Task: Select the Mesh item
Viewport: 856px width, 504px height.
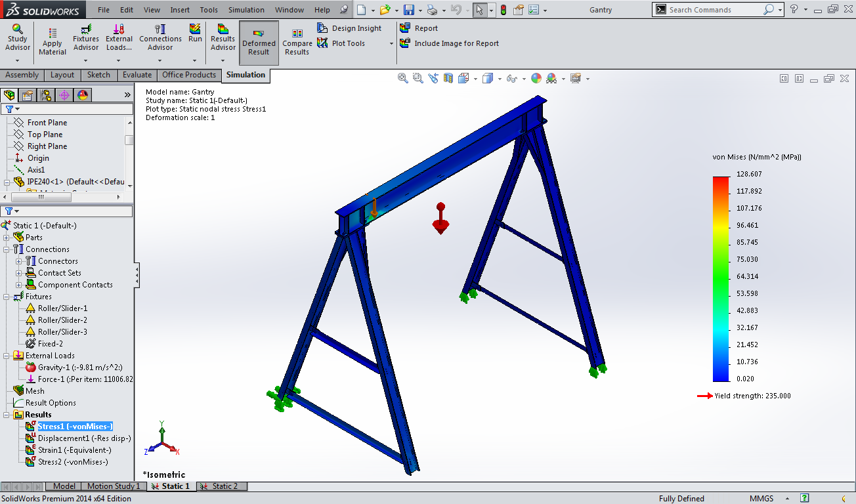Action: pyautogui.click(x=29, y=391)
